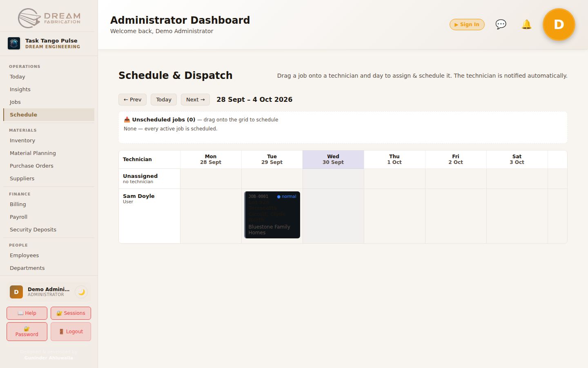Viewport: 588px width, 368px height.
Task: Click the Schedule & Dispatch heading
Action: tap(176, 75)
